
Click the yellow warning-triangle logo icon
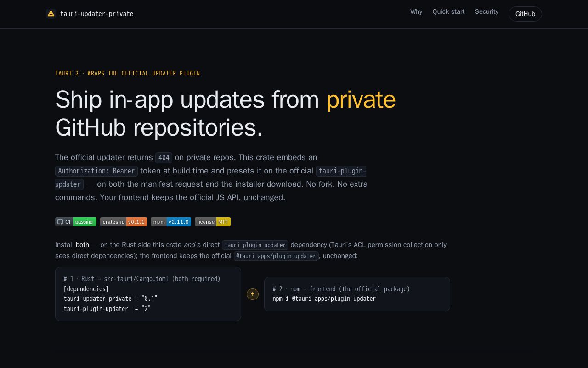tap(51, 14)
